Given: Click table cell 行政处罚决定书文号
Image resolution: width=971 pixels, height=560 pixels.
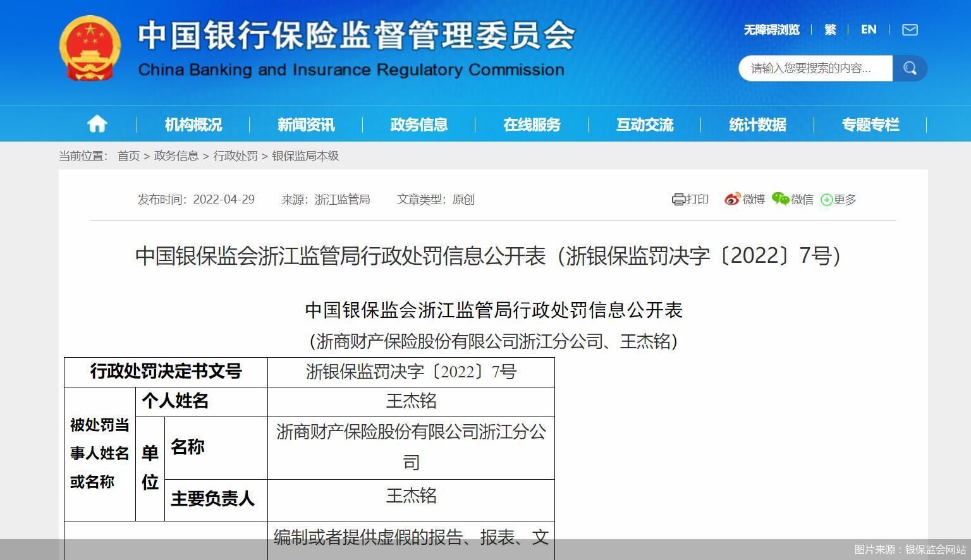Looking at the screenshot, I should click(166, 372).
